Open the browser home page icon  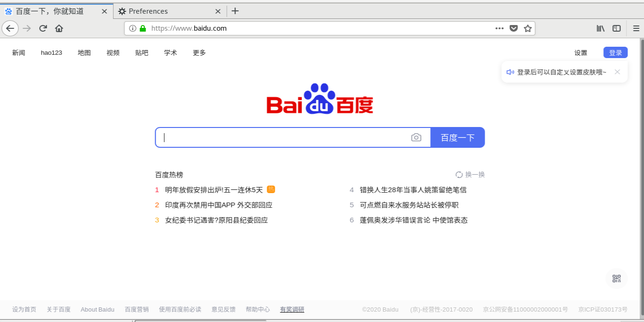[x=59, y=28]
